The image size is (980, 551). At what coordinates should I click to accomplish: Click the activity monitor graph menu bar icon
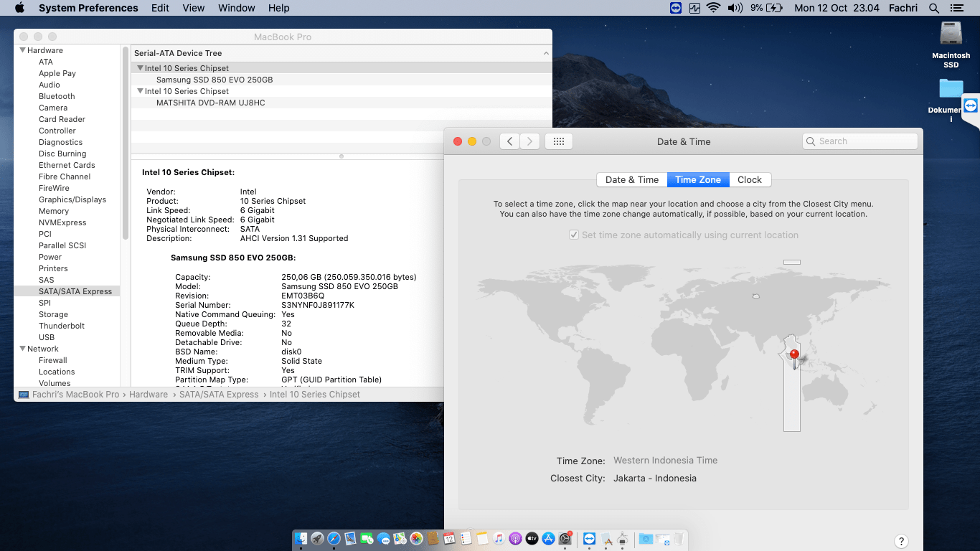694,8
